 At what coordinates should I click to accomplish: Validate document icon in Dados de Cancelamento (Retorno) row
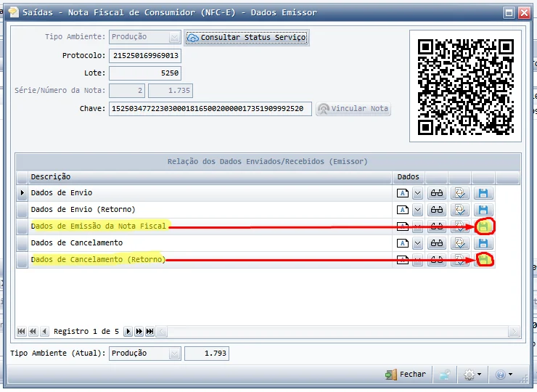click(x=459, y=260)
